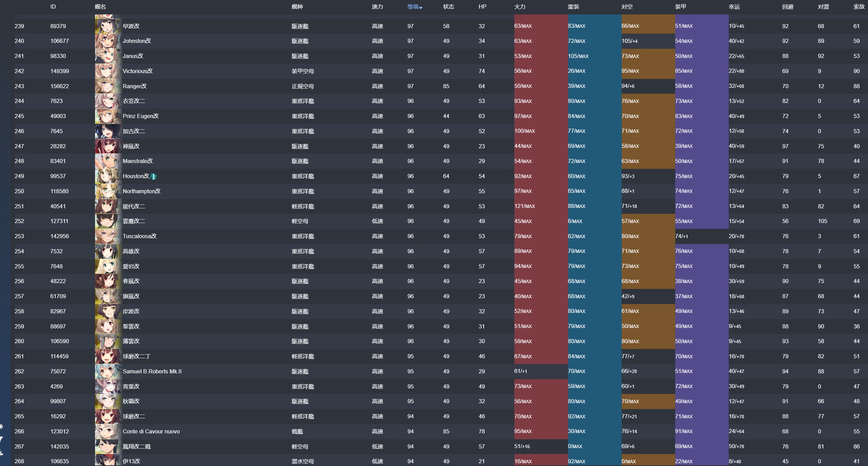Viewport: 868px width, 466px height.
Task: Click 艦种 column header to sort
Action: 297,7
